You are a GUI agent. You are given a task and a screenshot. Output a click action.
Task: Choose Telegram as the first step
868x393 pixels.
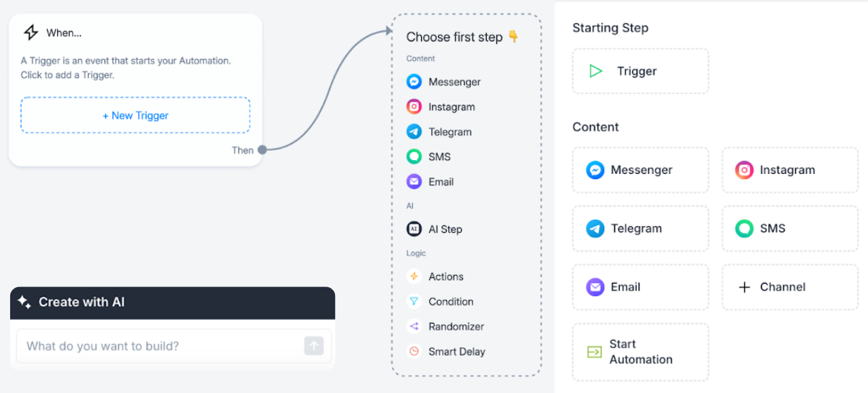[414, 132]
